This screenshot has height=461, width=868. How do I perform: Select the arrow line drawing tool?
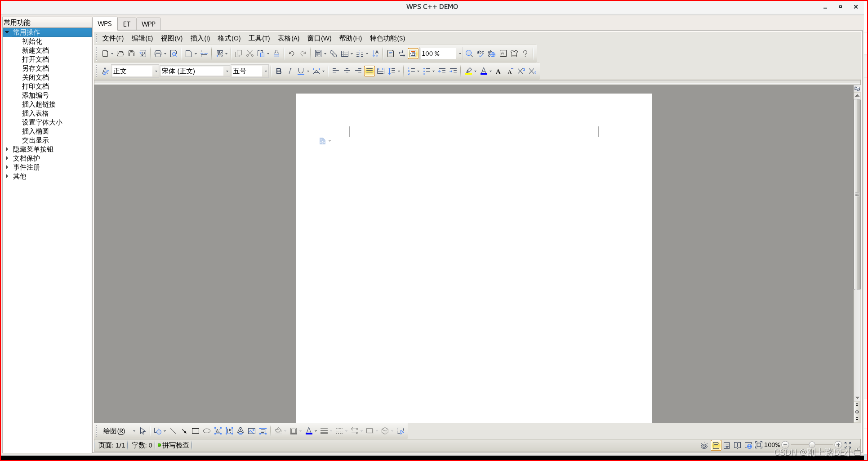[184, 431]
